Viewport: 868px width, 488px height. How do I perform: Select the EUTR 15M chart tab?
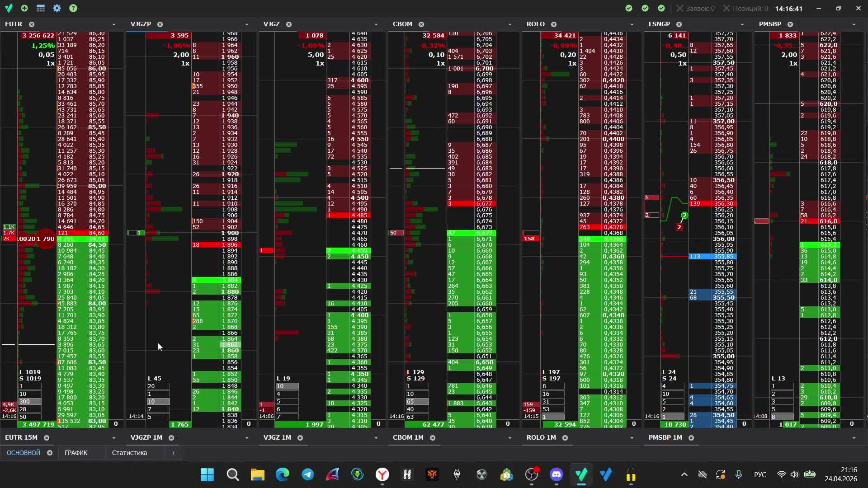click(21, 437)
